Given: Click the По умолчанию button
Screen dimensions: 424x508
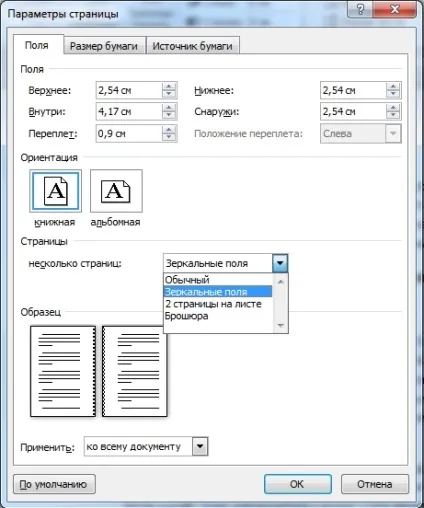Looking at the screenshot, I should tap(54, 484).
